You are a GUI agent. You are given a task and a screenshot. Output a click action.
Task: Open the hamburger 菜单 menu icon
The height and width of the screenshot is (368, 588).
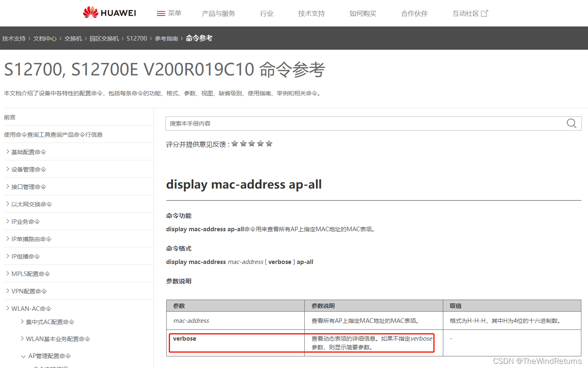(x=161, y=13)
